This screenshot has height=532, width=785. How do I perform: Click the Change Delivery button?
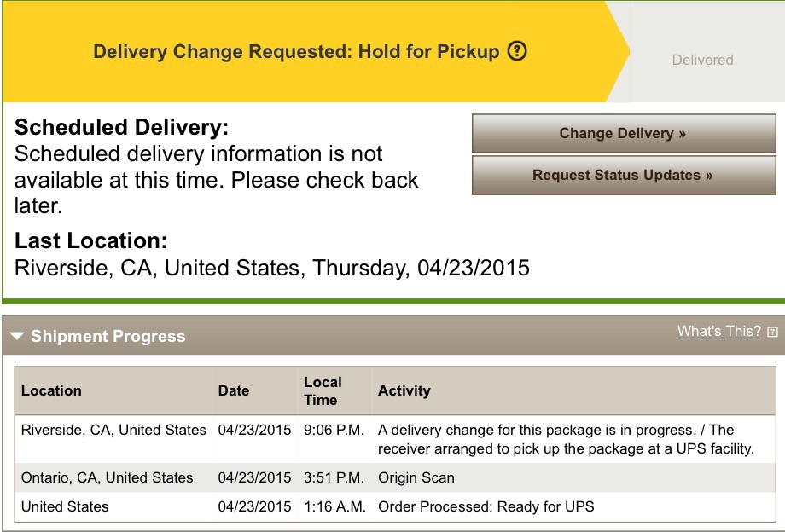pyautogui.click(x=623, y=134)
